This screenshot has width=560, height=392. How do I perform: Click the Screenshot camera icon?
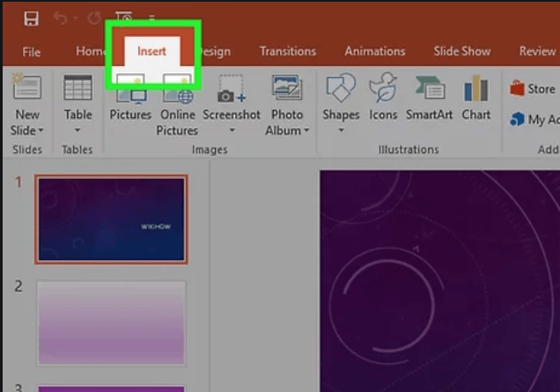tap(232, 89)
